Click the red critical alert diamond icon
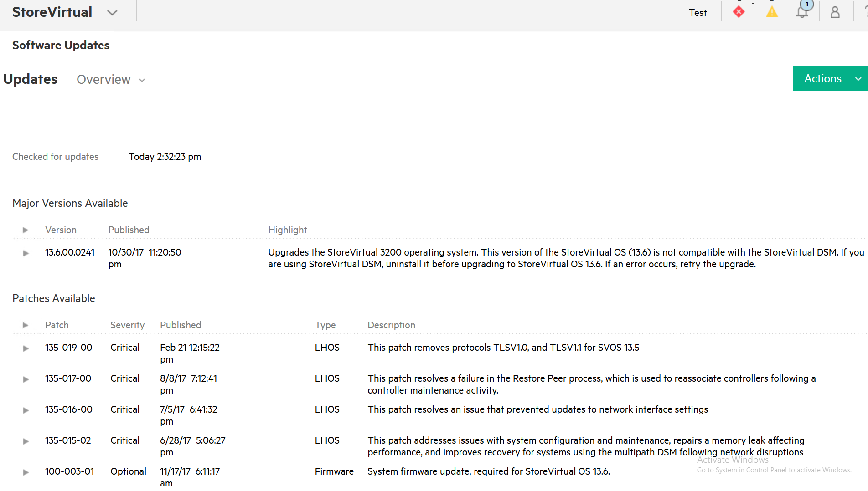Image resolution: width=868 pixels, height=491 pixels. click(x=739, y=12)
